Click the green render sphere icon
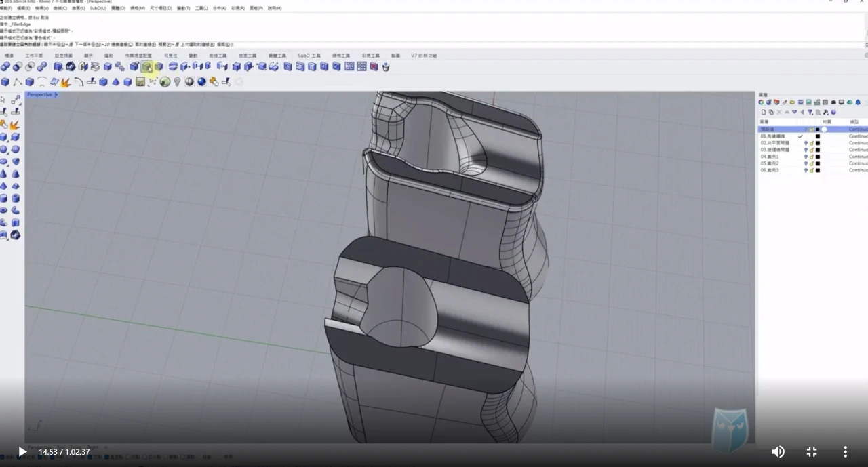 click(x=165, y=82)
